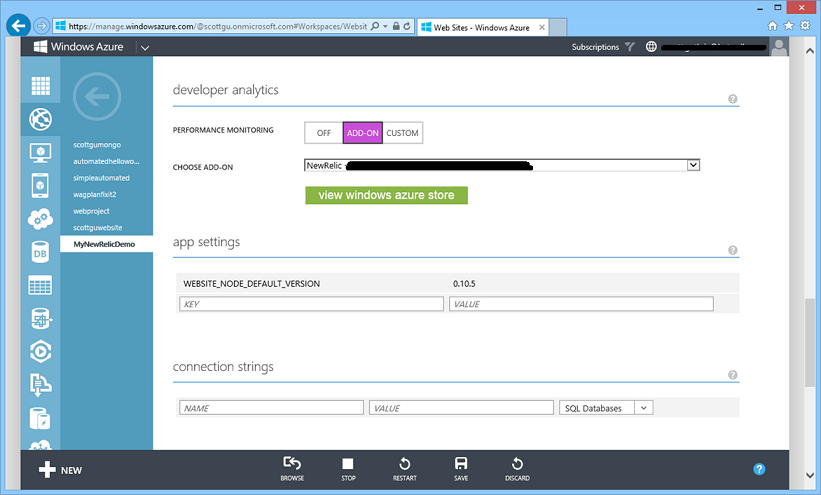Image resolution: width=821 pixels, height=495 pixels.
Task: Click app settings help icon
Action: coord(733,250)
